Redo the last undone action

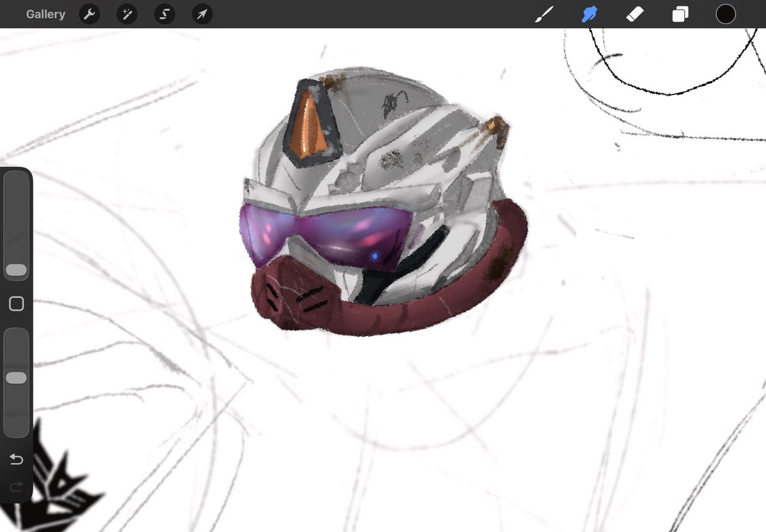(17, 487)
